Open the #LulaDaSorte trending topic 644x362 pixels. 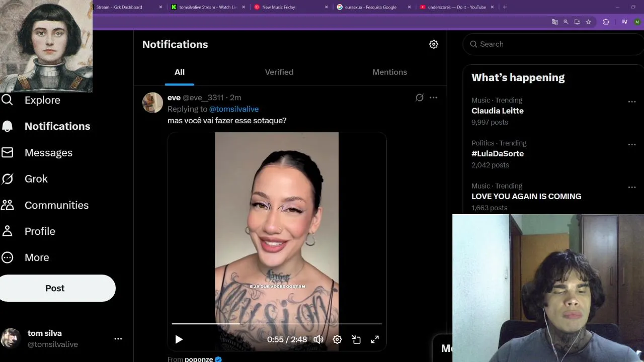tap(498, 153)
